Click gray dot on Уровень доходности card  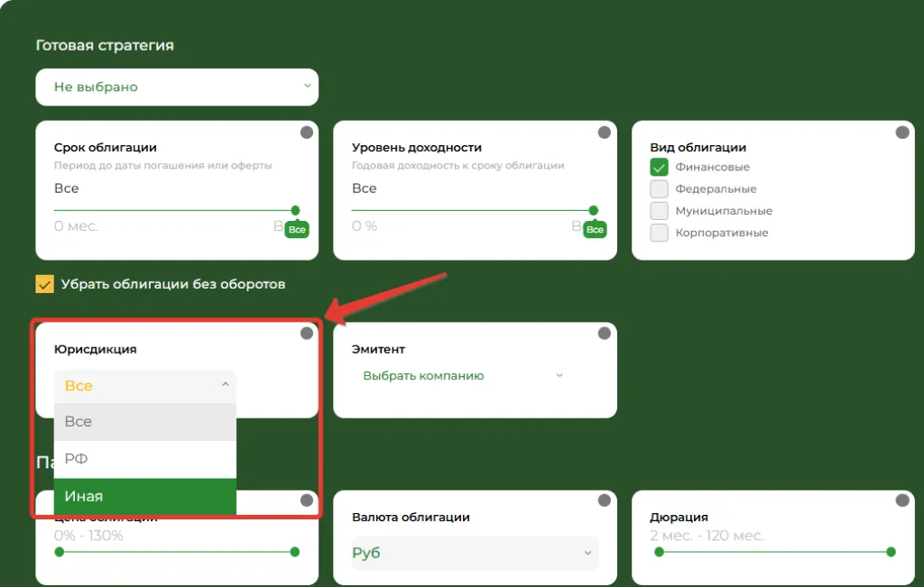coord(604,133)
